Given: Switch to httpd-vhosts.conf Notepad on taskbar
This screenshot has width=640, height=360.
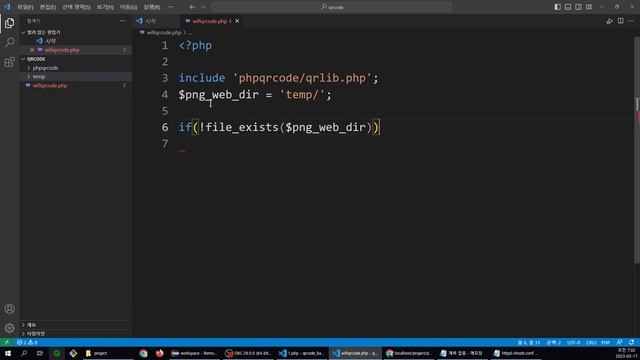Looking at the screenshot, I should tap(516, 353).
